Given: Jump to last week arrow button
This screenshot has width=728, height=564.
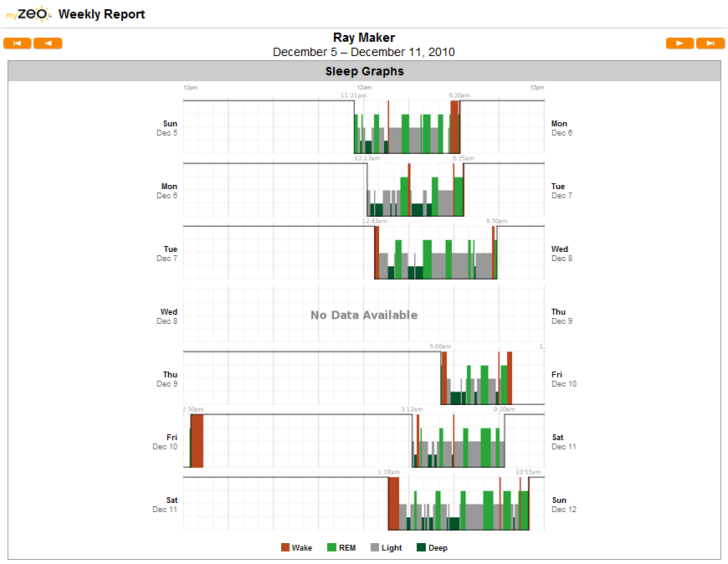Looking at the screenshot, I should coord(710,44).
